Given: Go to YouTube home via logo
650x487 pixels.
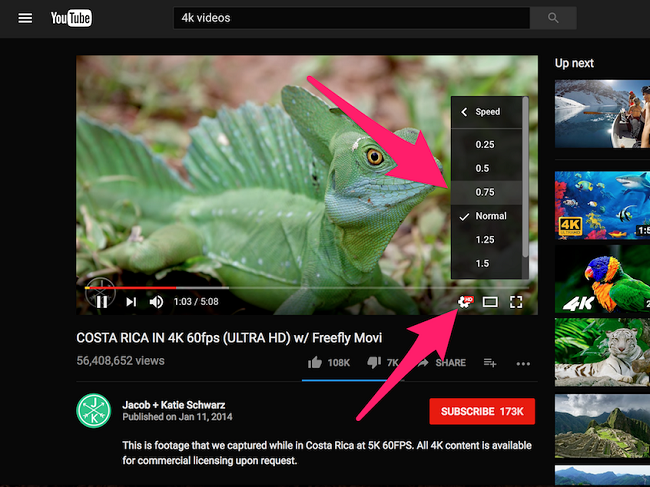Looking at the screenshot, I should click(x=71, y=18).
